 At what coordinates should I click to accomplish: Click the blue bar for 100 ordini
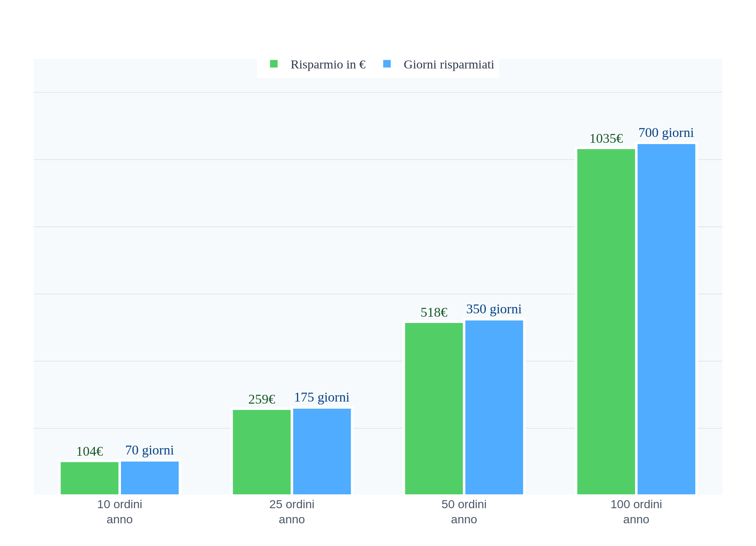click(x=667, y=319)
